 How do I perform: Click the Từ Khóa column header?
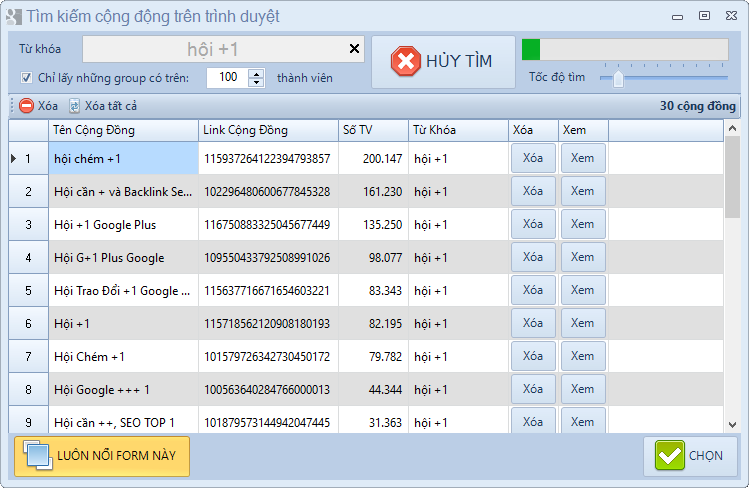click(458, 130)
